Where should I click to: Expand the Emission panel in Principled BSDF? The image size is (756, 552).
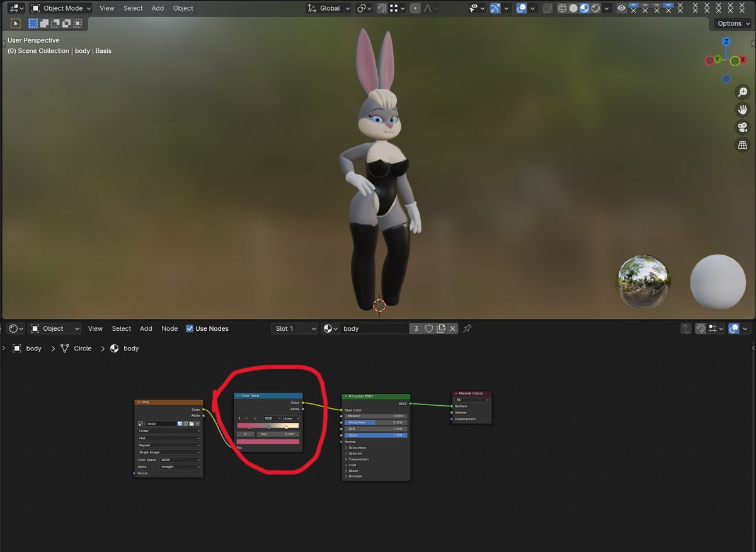pos(355,476)
